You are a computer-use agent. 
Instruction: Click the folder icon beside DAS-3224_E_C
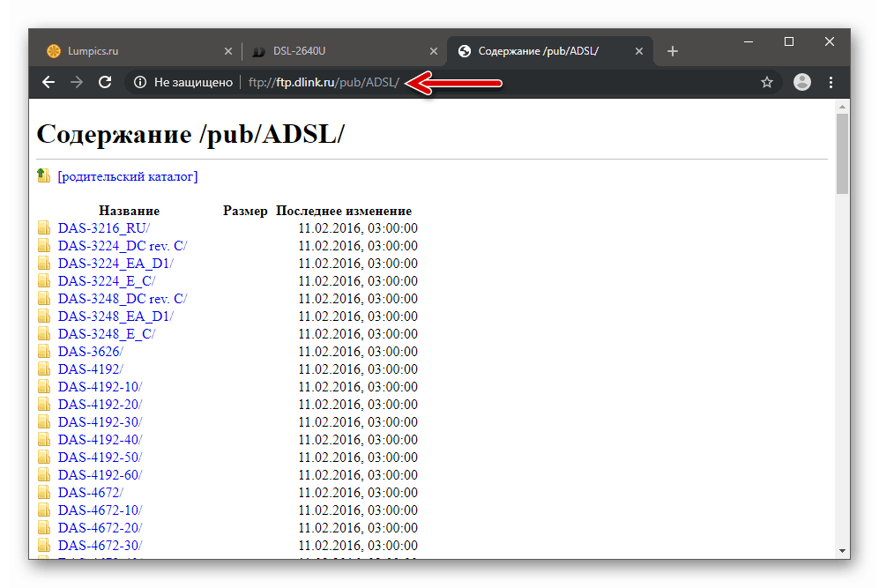[44, 280]
